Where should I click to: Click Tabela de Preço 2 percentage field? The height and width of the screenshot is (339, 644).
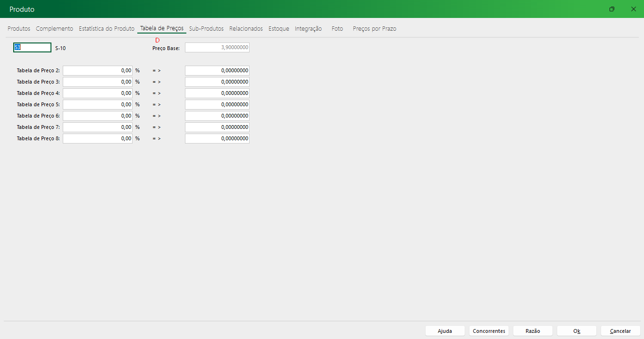point(98,70)
